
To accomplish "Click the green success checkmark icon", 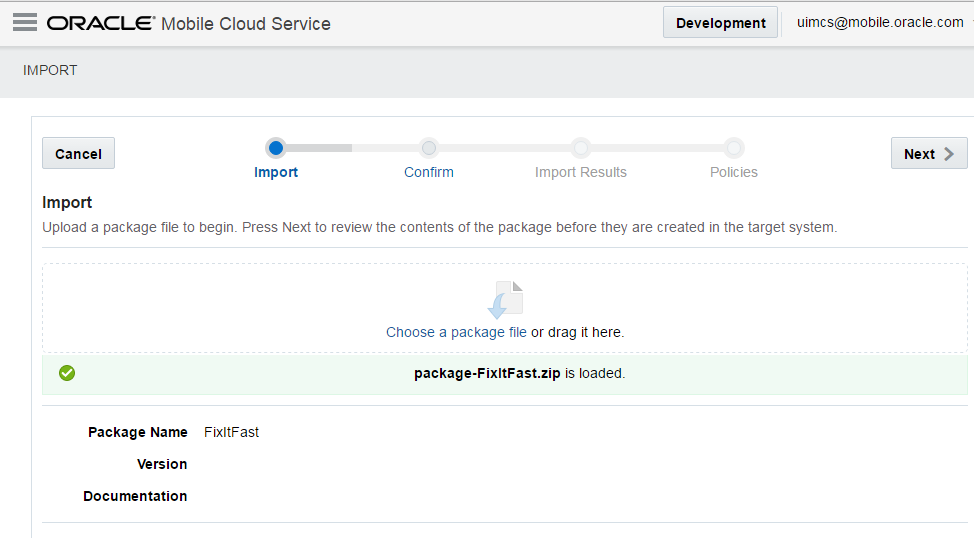I will pos(67,373).
